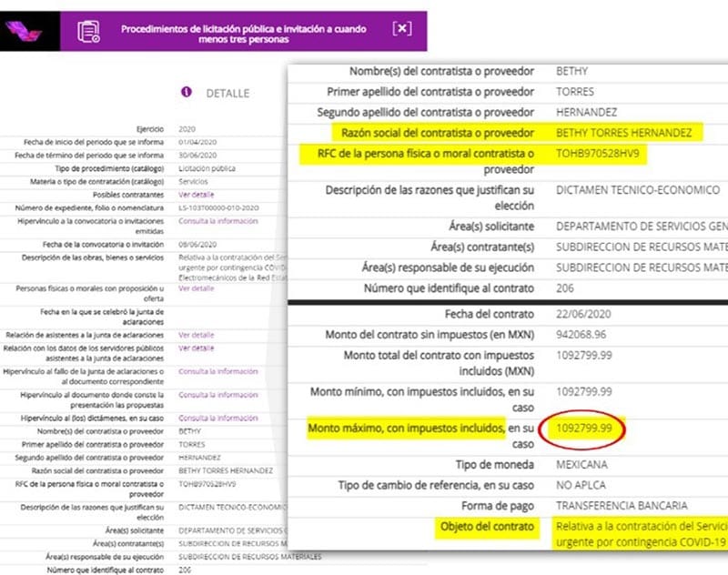The image size is (728, 575).
Task: Close the procedimientos de licitación panel
Action: 401,28
